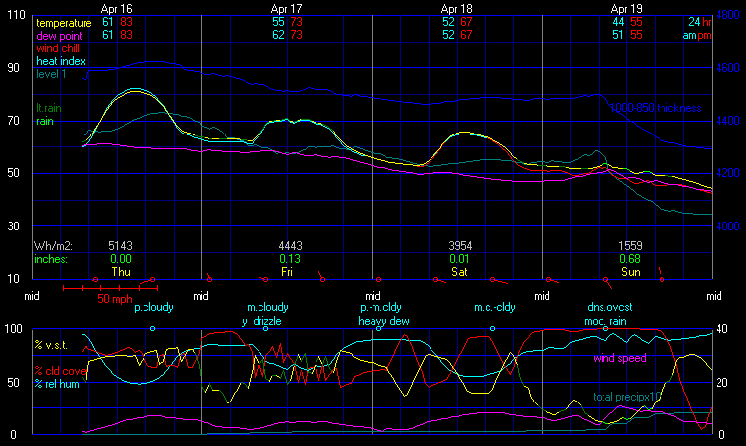Select solar value "3954" for Saturday
This screenshot has height=446, width=746.
point(460,246)
